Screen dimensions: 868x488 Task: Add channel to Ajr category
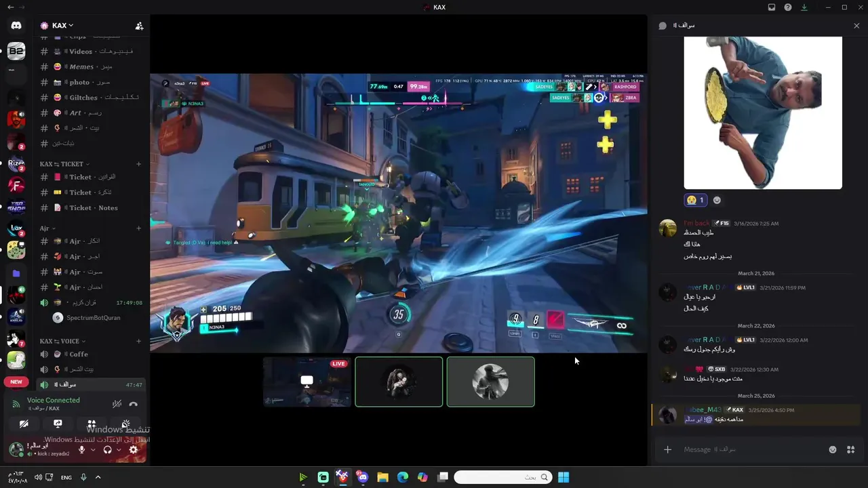tap(139, 228)
